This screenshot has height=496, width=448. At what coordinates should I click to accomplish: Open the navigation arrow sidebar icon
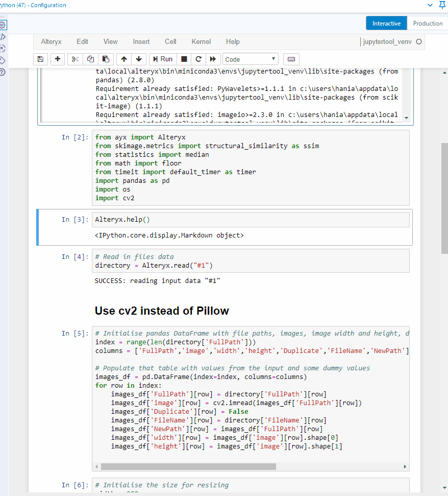(x=3, y=49)
